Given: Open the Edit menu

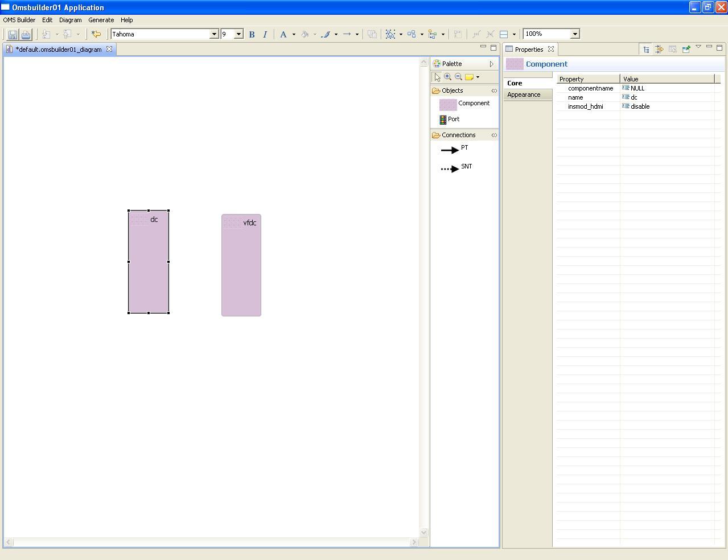Looking at the screenshot, I should (x=47, y=20).
